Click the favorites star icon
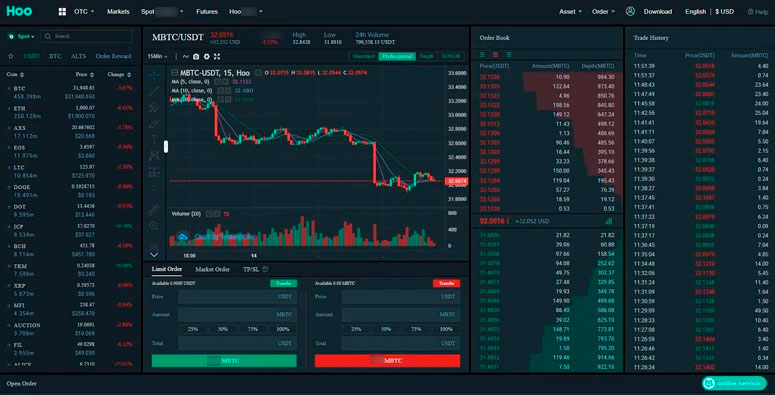The image size is (775, 395). 11,56
